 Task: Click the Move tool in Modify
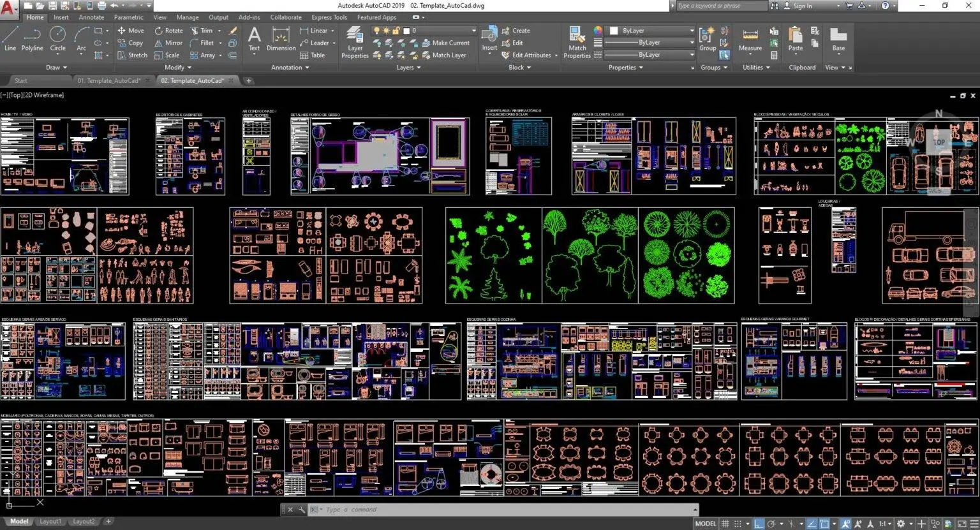point(131,31)
